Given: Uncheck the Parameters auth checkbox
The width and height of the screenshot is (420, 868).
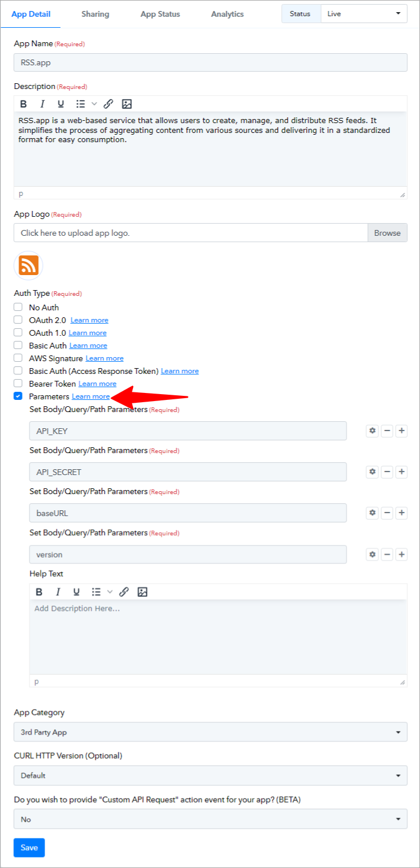Looking at the screenshot, I should 18,396.
